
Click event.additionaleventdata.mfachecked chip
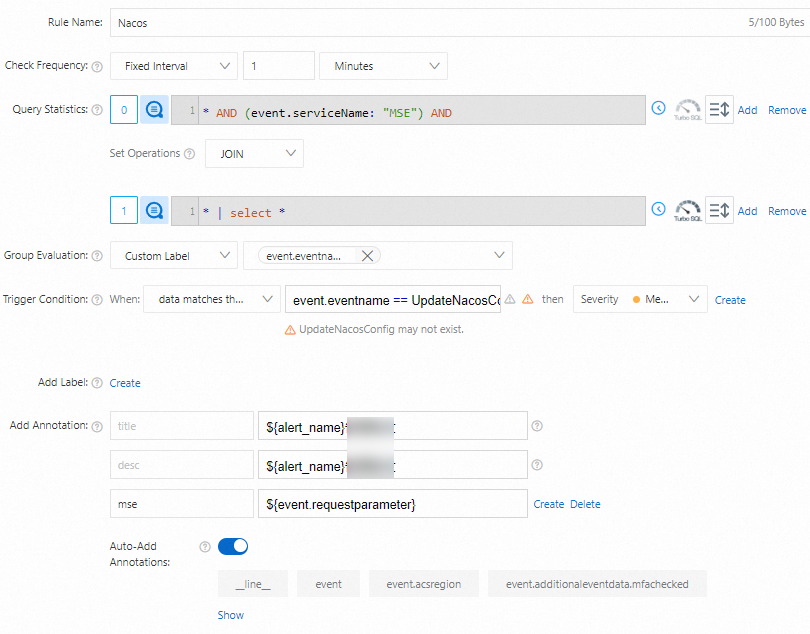pyautogui.click(x=597, y=584)
